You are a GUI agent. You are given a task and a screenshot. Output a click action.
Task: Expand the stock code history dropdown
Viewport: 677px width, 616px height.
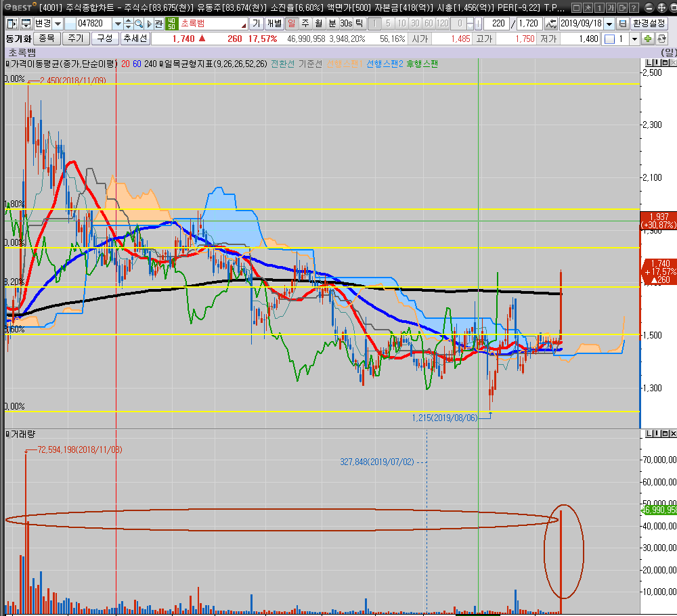[x=117, y=23]
